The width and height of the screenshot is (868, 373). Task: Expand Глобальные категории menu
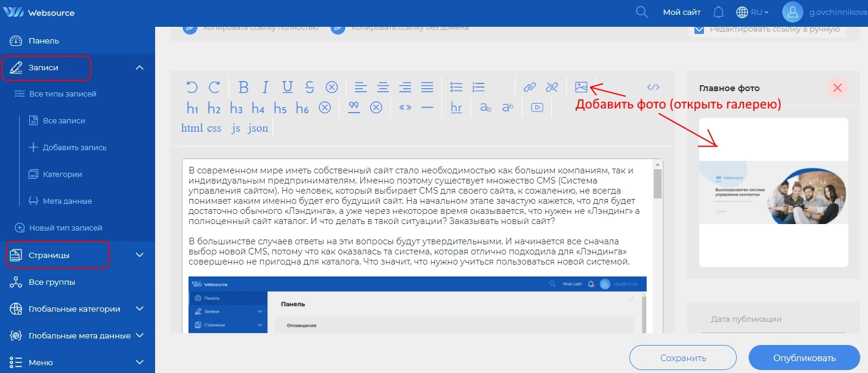[x=140, y=309]
